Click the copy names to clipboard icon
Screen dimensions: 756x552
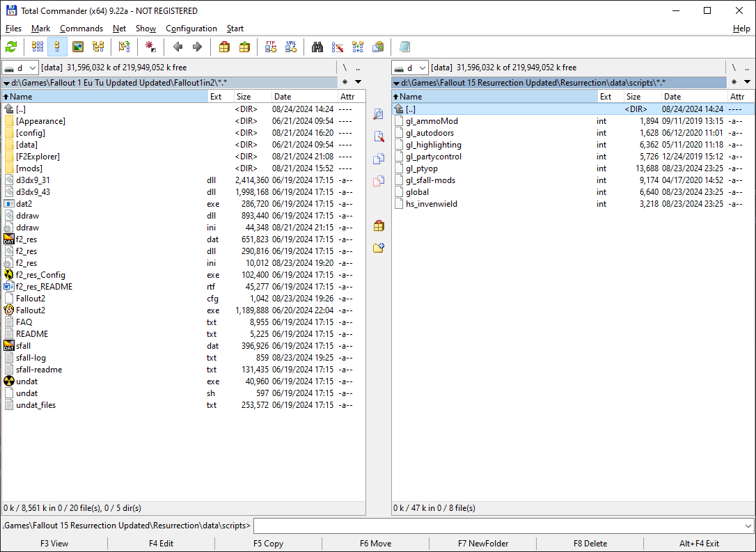click(378, 47)
